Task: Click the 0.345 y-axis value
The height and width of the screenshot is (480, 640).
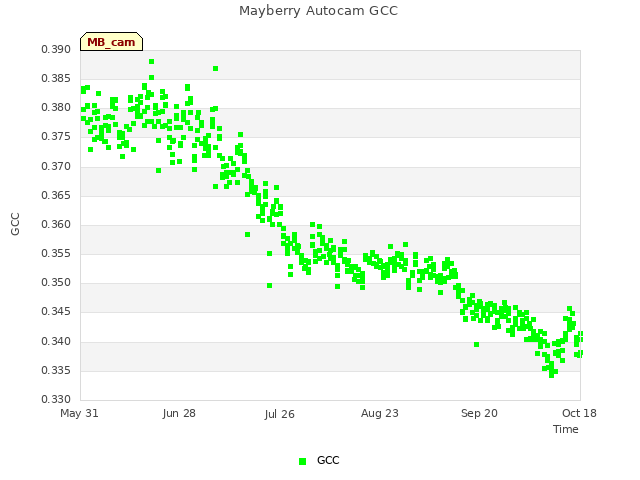Action: pos(56,312)
